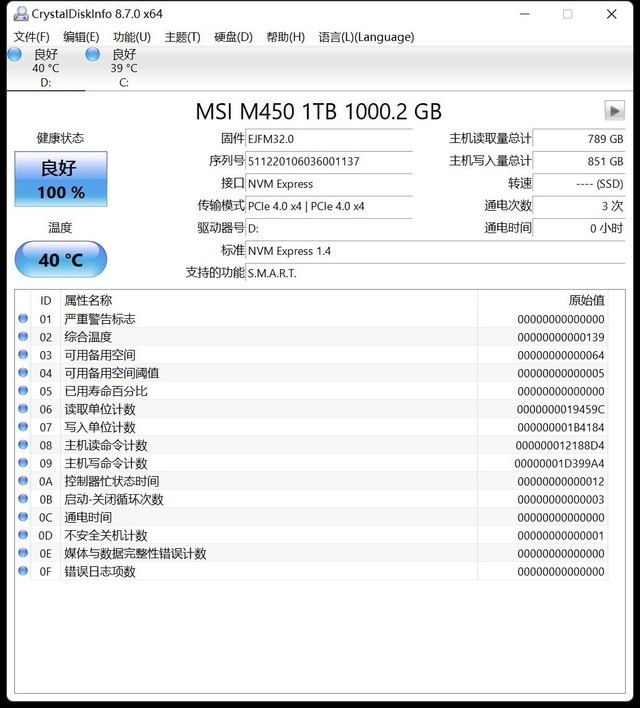Open the 功能(U) menu

(131, 37)
